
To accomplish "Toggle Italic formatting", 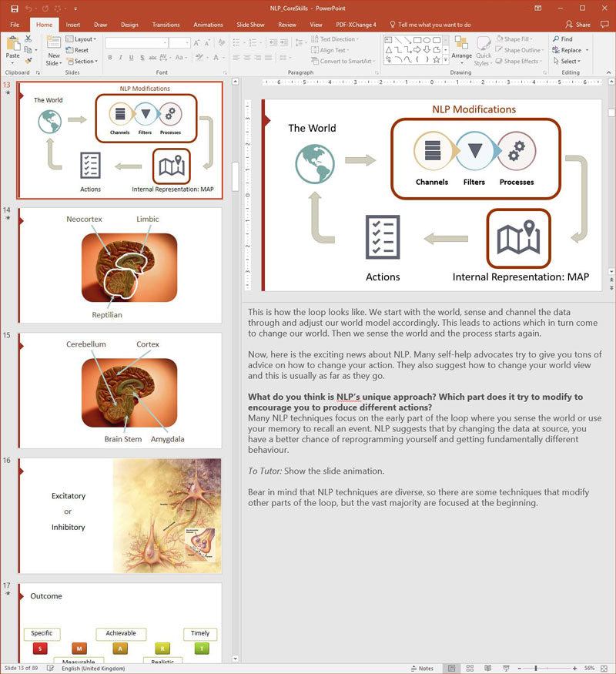I will point(121,57).
